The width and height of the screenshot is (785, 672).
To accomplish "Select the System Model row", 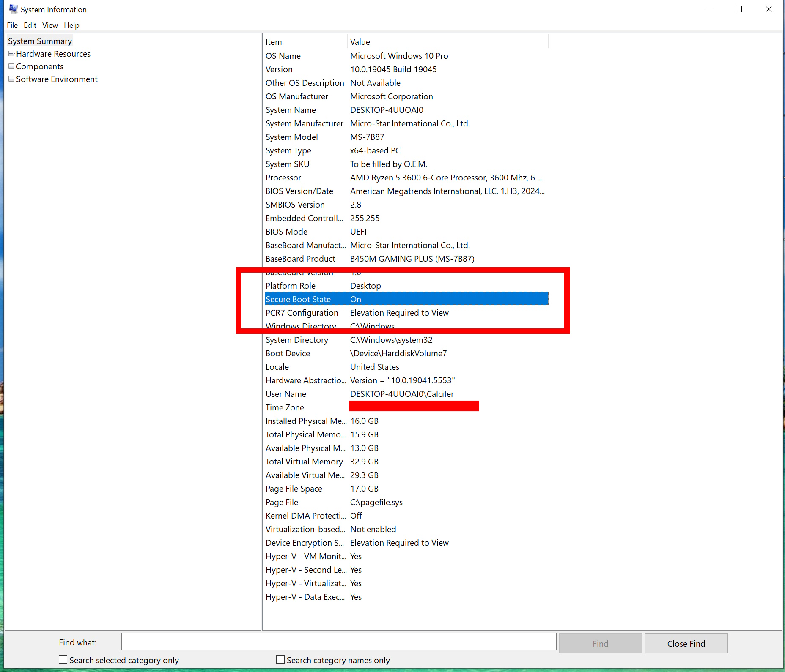I will (x=406, y=137).
